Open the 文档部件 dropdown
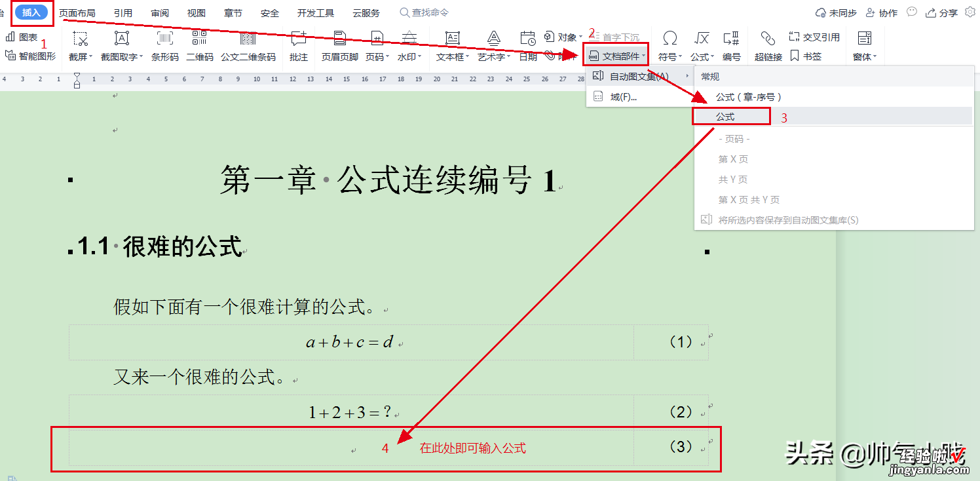Image resolution: width=980 pixels, height=481 pixels. point(617,56)
